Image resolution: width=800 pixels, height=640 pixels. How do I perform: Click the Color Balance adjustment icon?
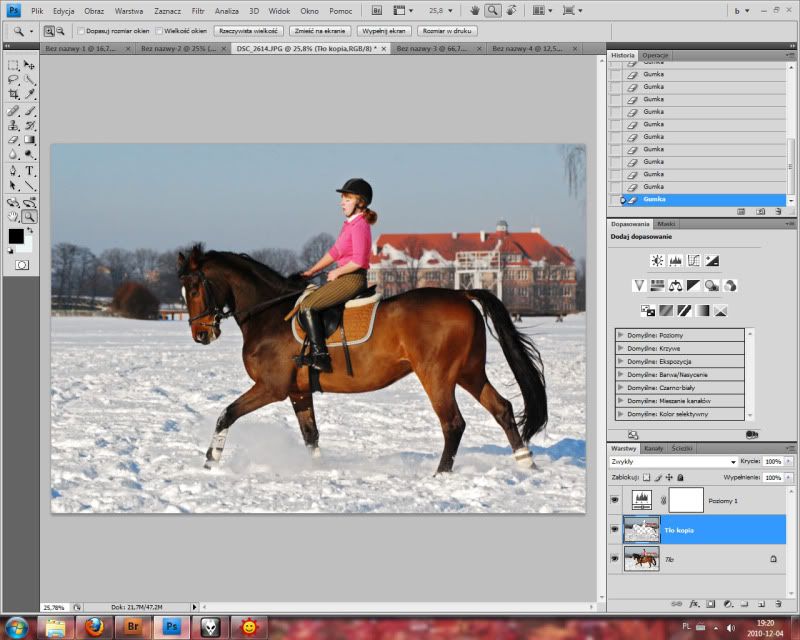pos(676,286)
